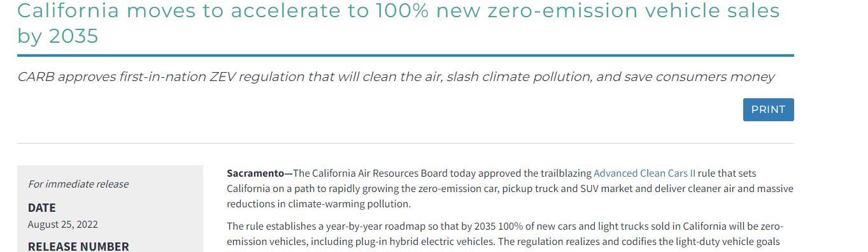The image size is (868, 252).
Task: Open the Advanced Clean Cars II link
Action: coord(644,174)
